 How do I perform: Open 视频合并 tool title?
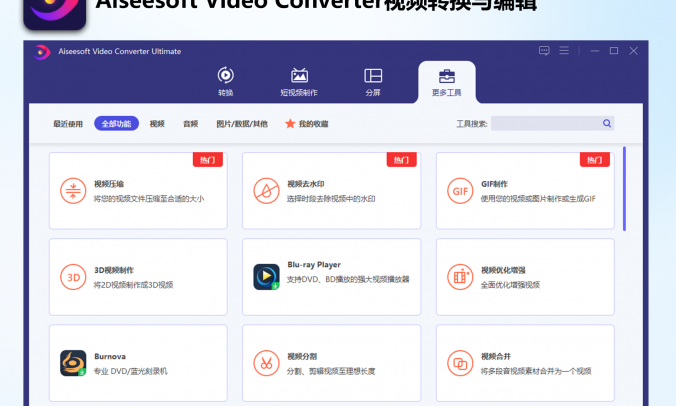[496, 356]
